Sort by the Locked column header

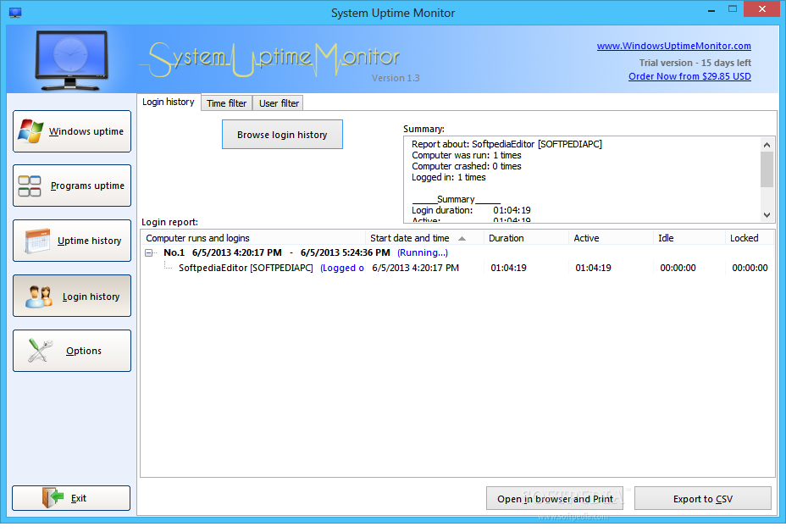[x=750, y=238]
